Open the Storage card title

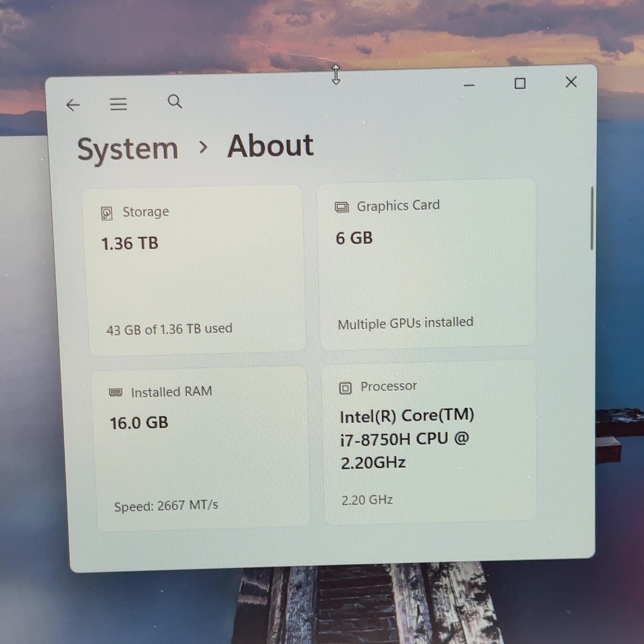pyautogui.click(x=146, y=212)
